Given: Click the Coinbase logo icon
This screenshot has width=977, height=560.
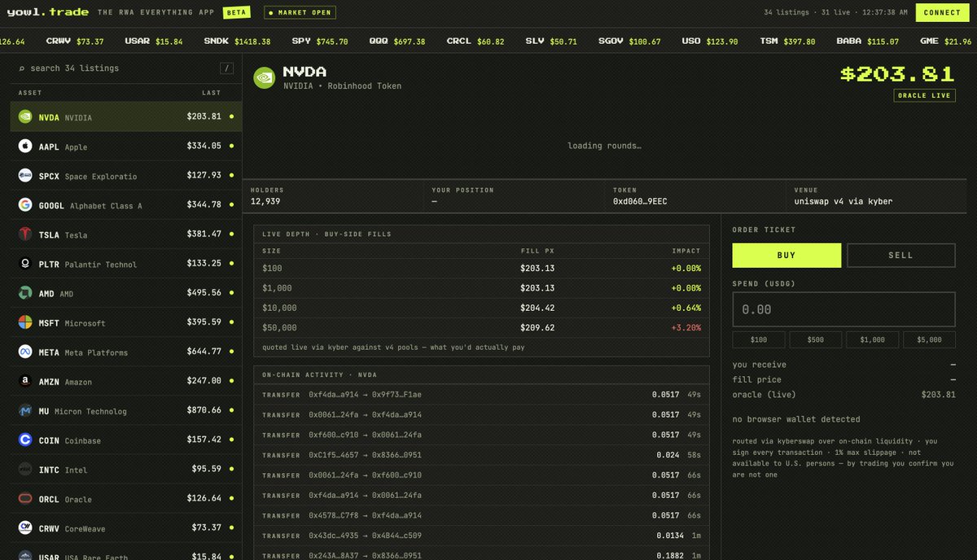Looking at the screenshot, I should click(24, 440).
